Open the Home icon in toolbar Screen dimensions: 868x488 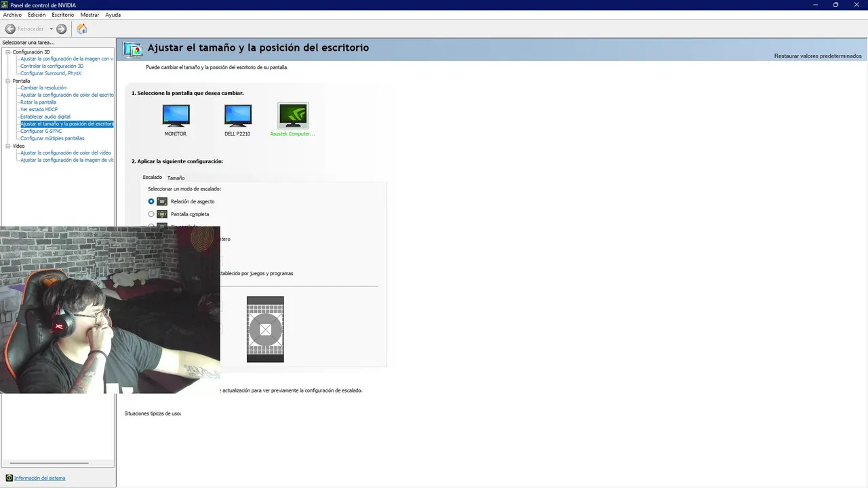coord(82,29)
